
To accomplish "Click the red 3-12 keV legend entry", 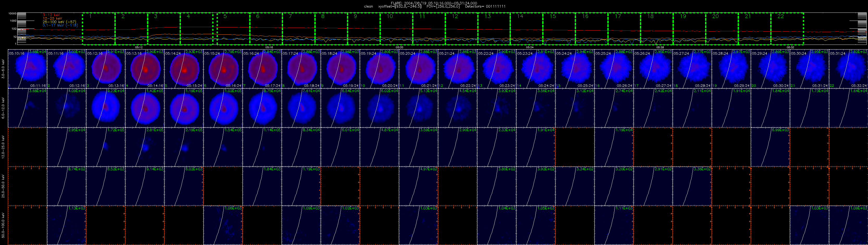I will [x=51, y=15].
